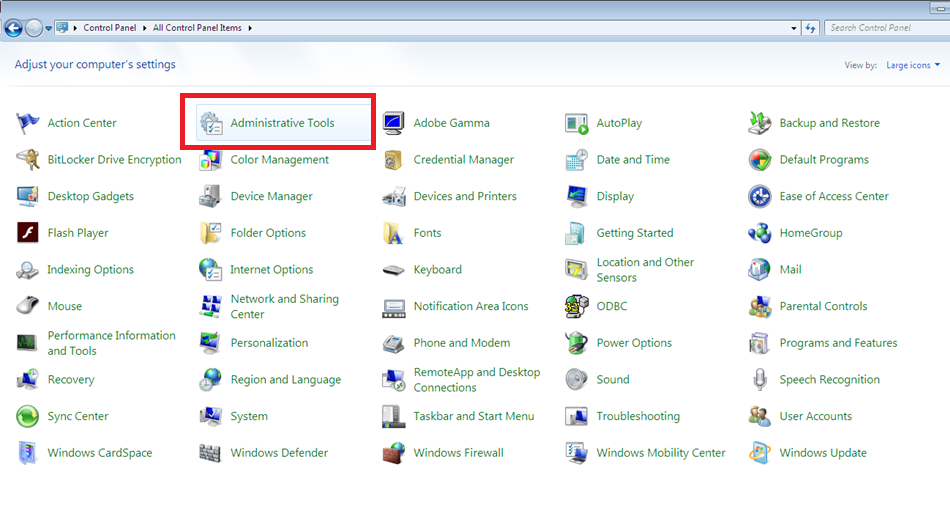Expand the address bar history dropdown arrow
The width and height of the screenshot is (950, 526).
(x=794, y=28)
